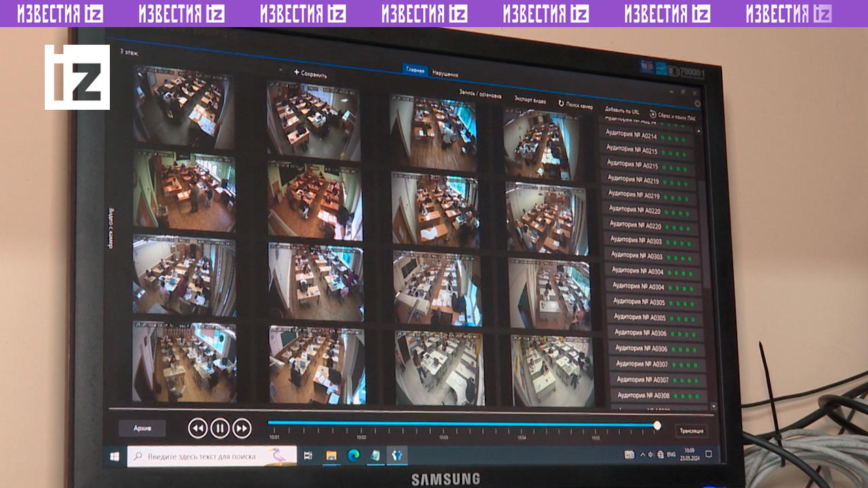868x488 pixels.
Task: Pause the video playback
Action: [x=220, y=428]
